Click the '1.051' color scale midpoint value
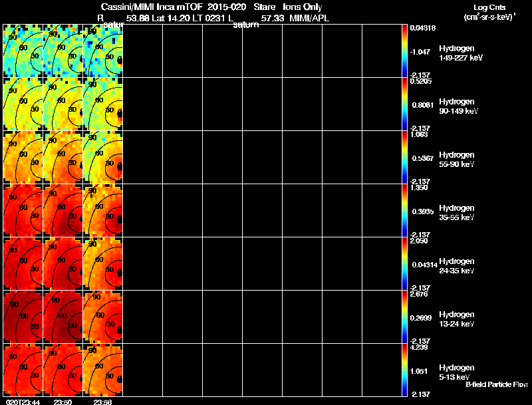This screenshot has width=532, height=405. 420,371
